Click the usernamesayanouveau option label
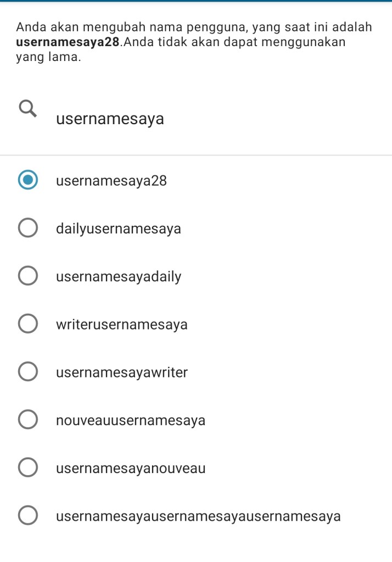Image resolution: width=392 pixels, height=562 pixels. [131, 469]
